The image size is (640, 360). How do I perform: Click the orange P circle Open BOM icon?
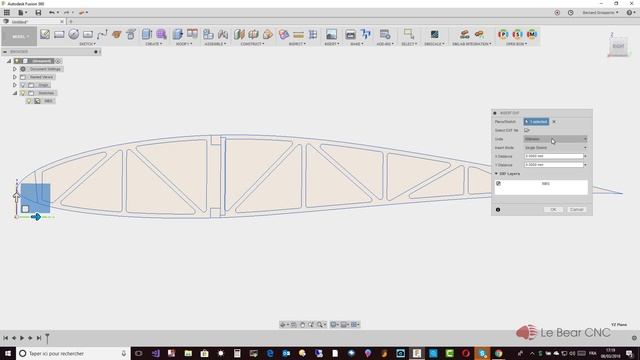click(x=503, y=34)
